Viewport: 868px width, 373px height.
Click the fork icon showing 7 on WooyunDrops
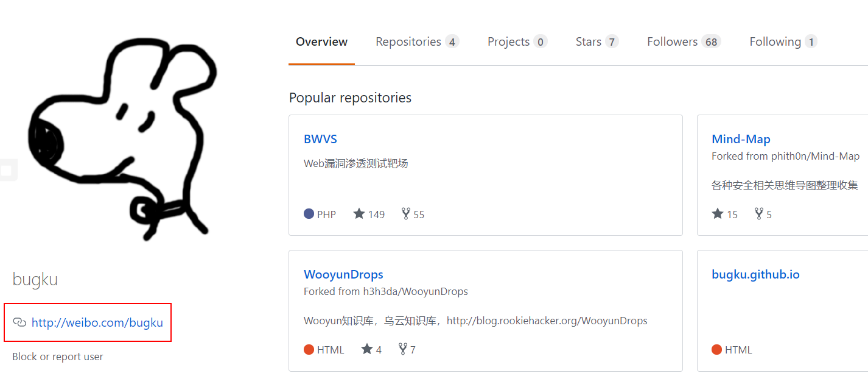pos(403,349)
